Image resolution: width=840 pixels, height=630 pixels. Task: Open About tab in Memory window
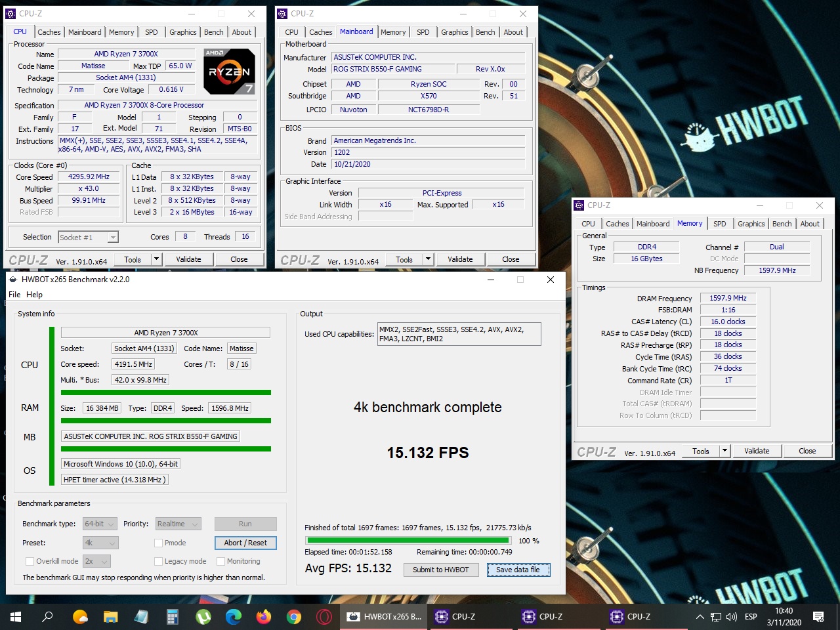810,224
